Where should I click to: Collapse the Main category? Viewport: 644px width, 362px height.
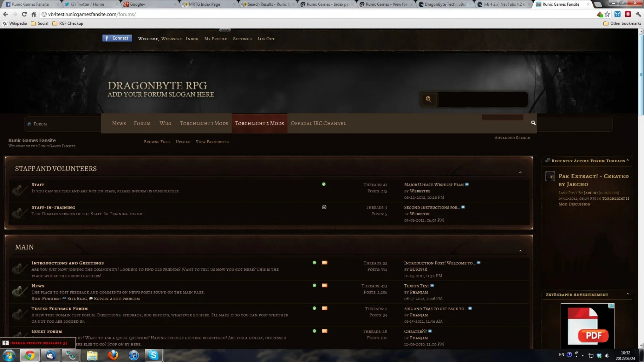pos(520,251)
